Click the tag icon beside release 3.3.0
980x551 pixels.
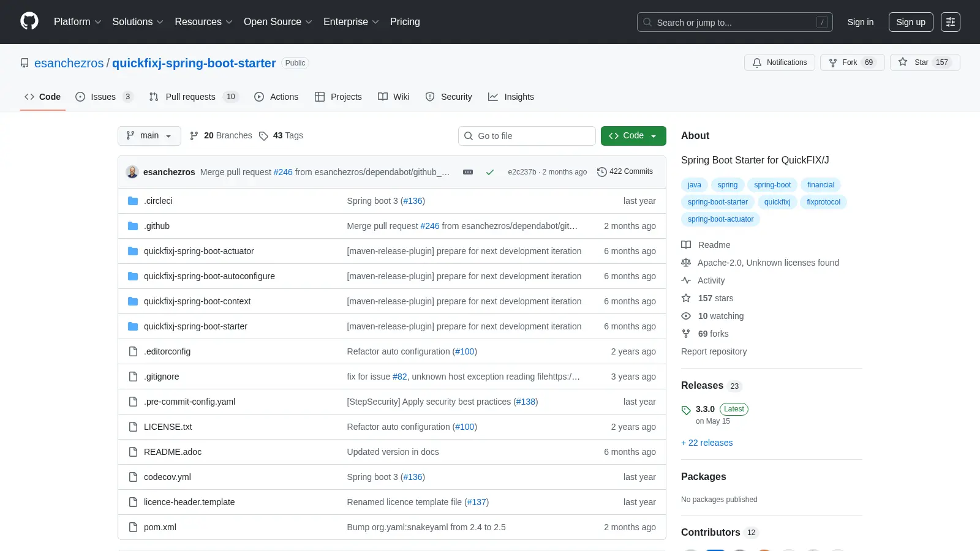click(x=686, y=410)
